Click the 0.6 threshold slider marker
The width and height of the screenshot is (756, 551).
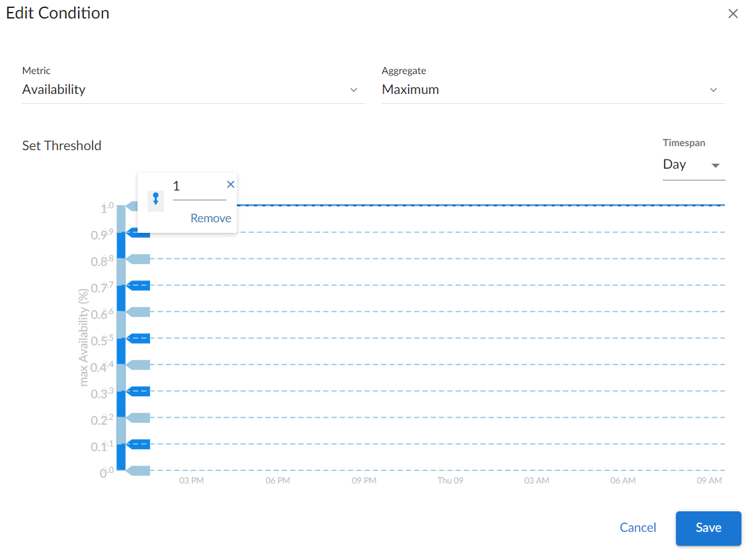point(139,312)
